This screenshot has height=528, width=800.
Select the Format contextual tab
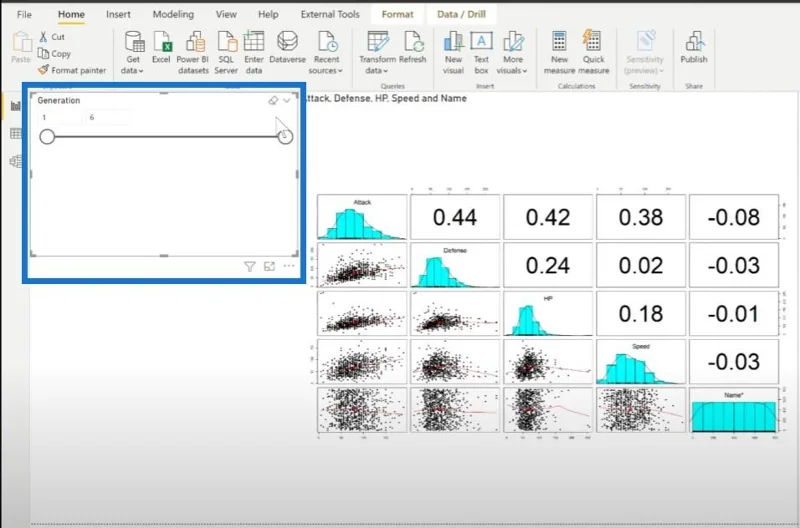(397, 14)
